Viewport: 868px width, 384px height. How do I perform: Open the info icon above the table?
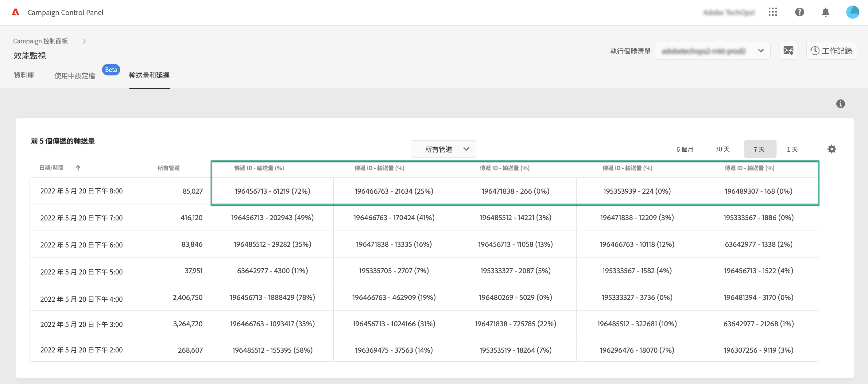840,104
